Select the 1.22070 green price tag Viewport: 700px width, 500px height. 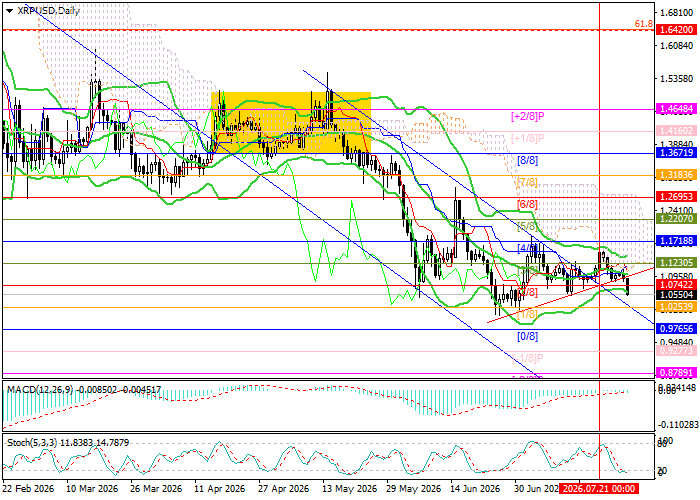[x=676, y=219]
